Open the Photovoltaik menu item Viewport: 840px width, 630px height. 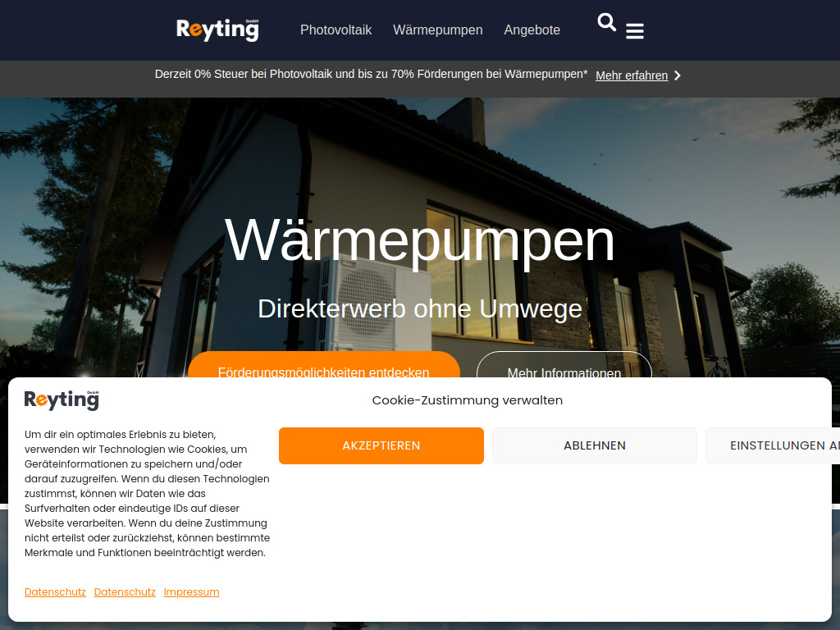[336, 30]
